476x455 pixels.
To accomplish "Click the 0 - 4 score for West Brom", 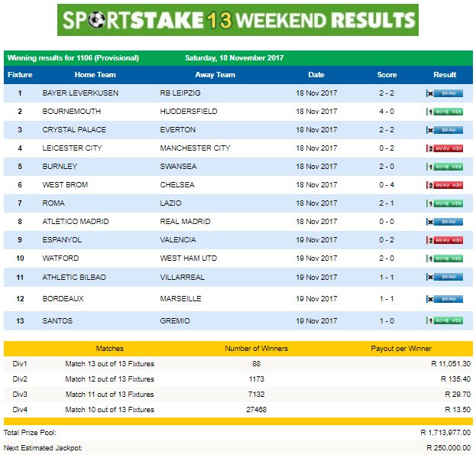I will point(387,184).
